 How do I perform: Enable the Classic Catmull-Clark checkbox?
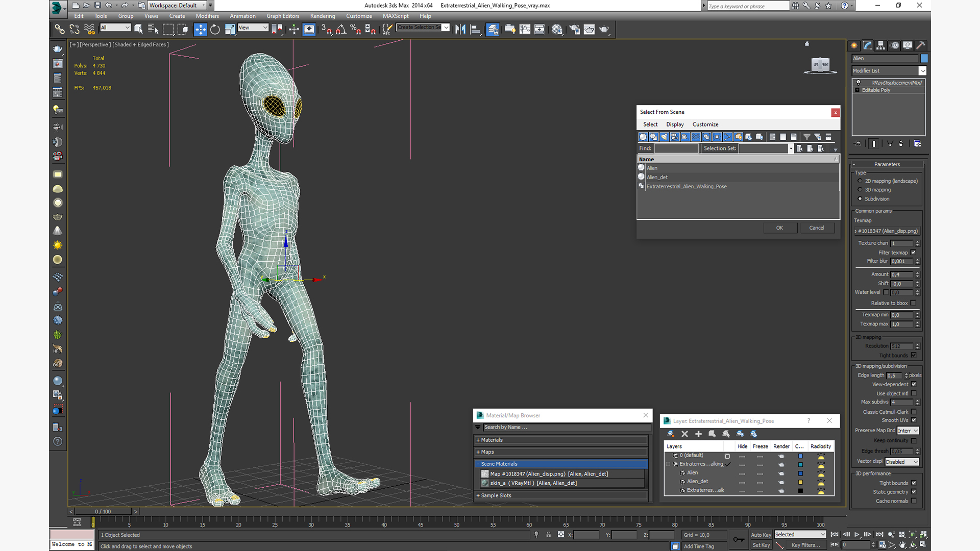(914, 412)
